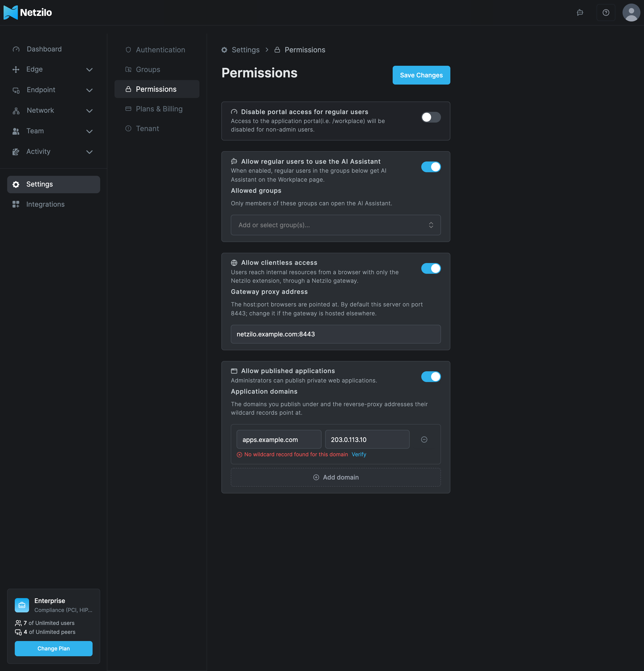Click the Activity pencil icon
This screenshot has height=671, width=644.
pyautogui.click(x=16, y=152)
